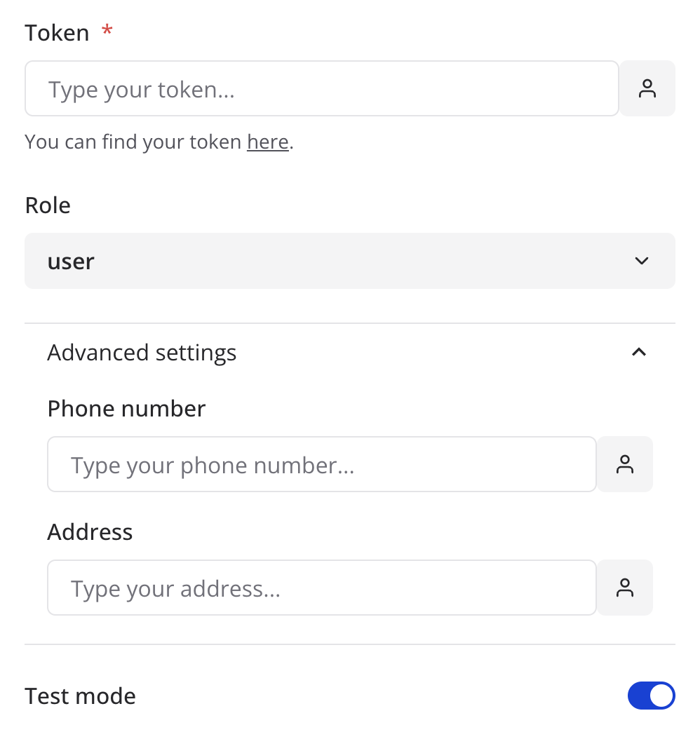The height and width of the screenshot is (732, 700).
Task: Click the Role label text
Action: tap(48, 205)
